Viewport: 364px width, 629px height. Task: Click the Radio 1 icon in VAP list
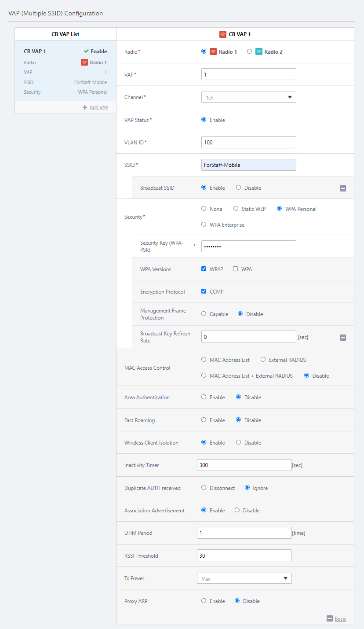[x=84, y=63]
